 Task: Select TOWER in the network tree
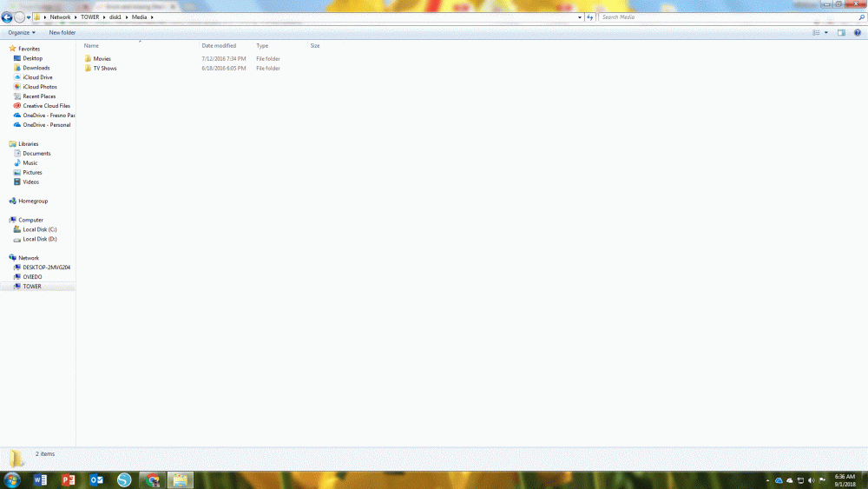32,287
